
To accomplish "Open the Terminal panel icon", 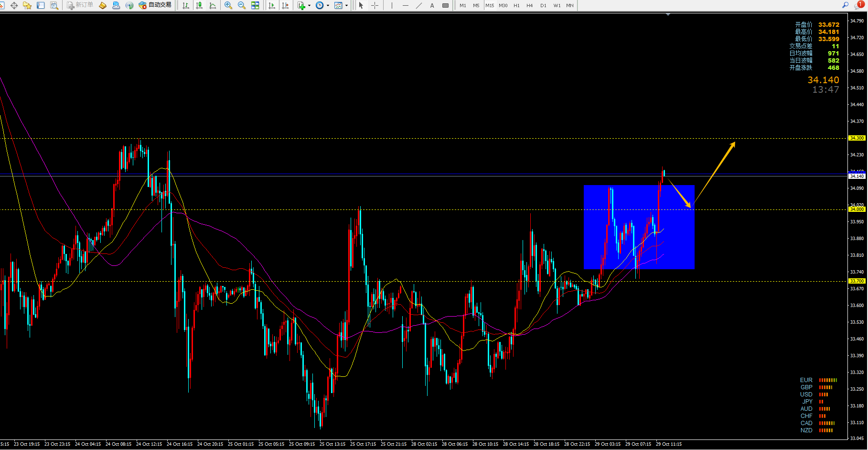I will point(41,5).
